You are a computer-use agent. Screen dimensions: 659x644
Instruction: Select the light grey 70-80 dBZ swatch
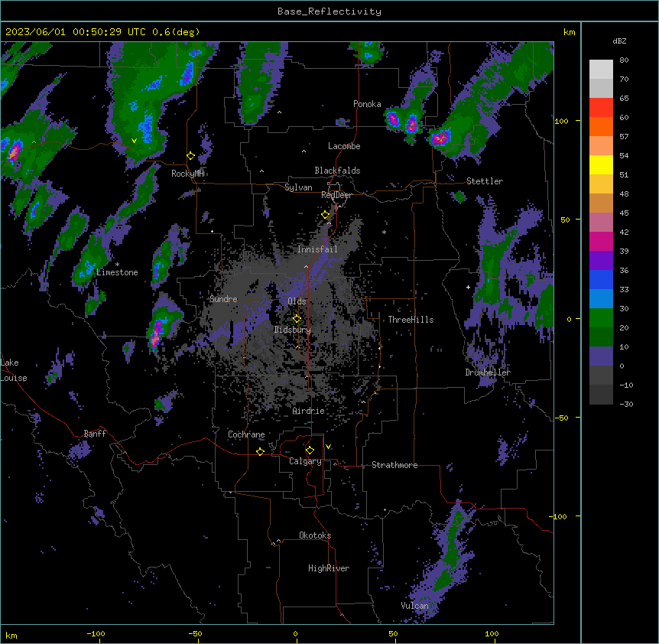click(601, 70)
